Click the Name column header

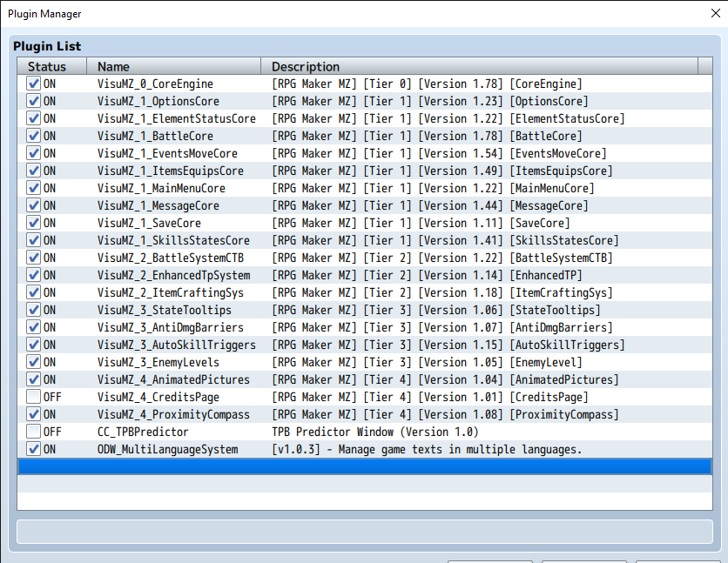[173, 66]
